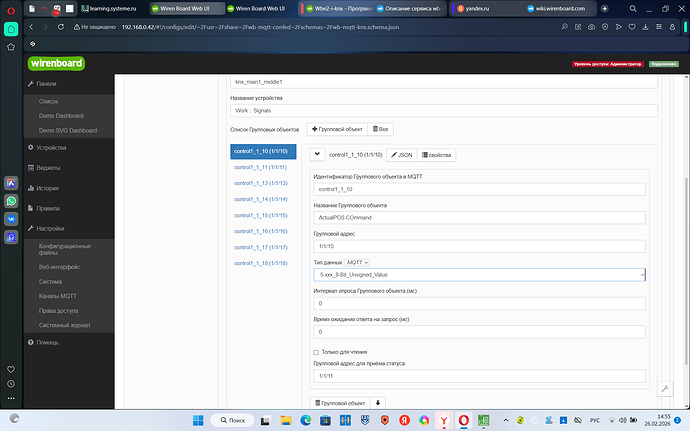The image size is (690, 431).
Task: Open WhatsApp in Opera sidebar
Action: click(x=11, y=201)
